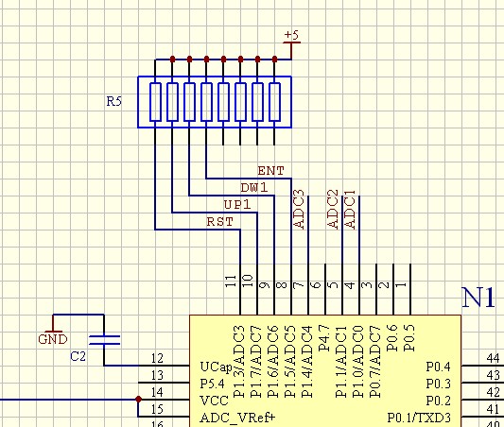
Task: Select the GND power symbol
Action: (53, 335)
